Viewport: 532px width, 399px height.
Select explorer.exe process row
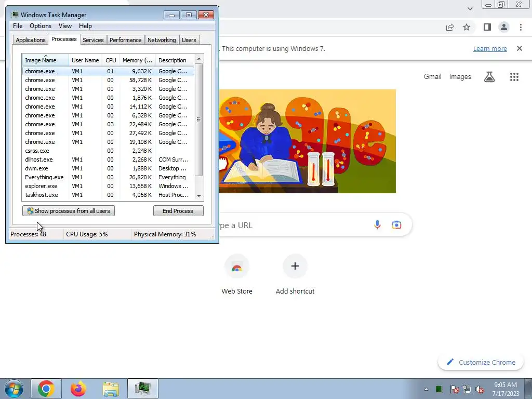(x=108, y=186)
